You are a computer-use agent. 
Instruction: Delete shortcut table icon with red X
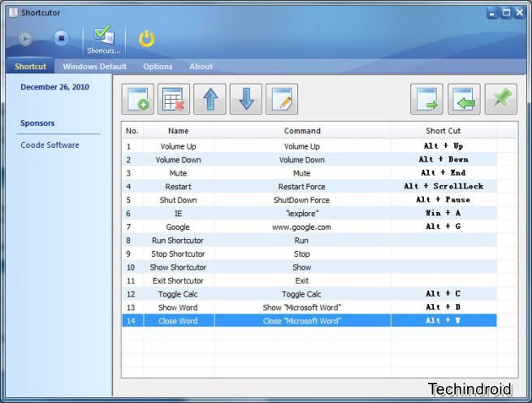coord(174,99)
